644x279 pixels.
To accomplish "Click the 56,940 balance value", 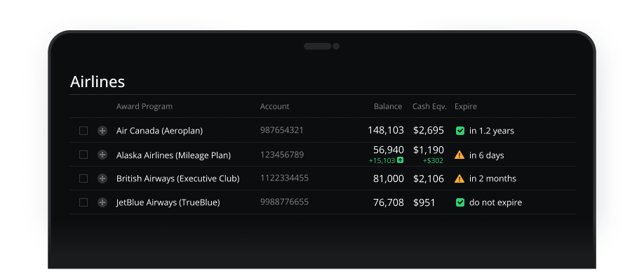I will tap(389, 150).
